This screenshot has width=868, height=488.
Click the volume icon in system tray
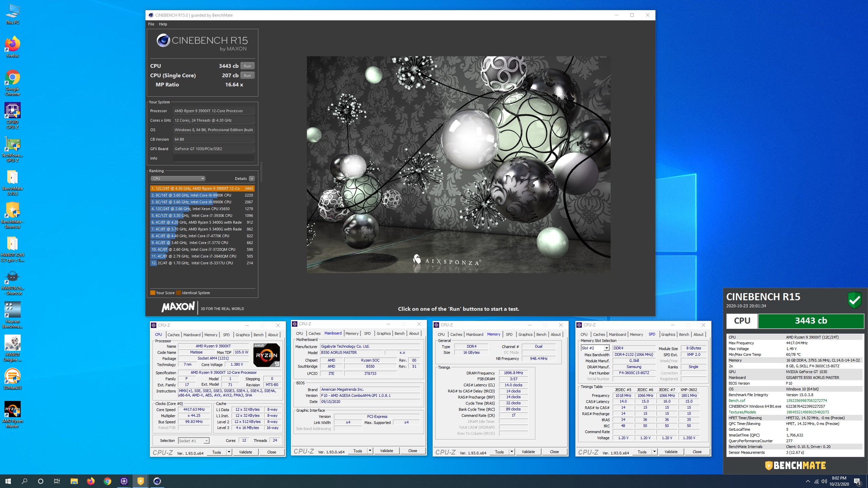tap(824, 481)
